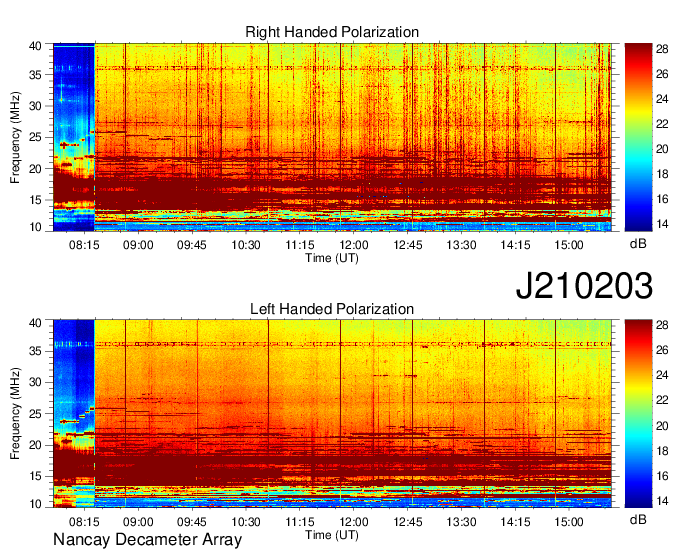Click the 'J210203' observation label
The image size is (680, 552).
tap(584, 286)
